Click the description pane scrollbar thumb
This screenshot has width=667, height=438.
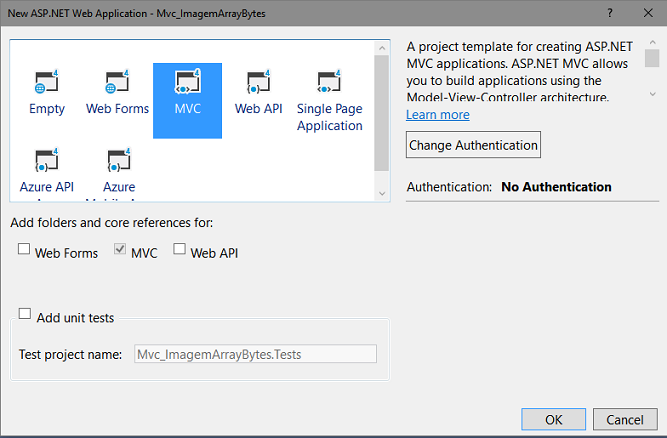coord(652,58)
